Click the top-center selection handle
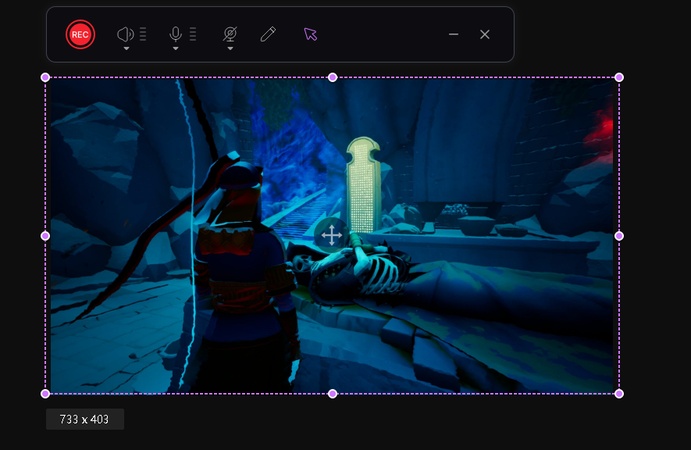 [x=332, y=77]
